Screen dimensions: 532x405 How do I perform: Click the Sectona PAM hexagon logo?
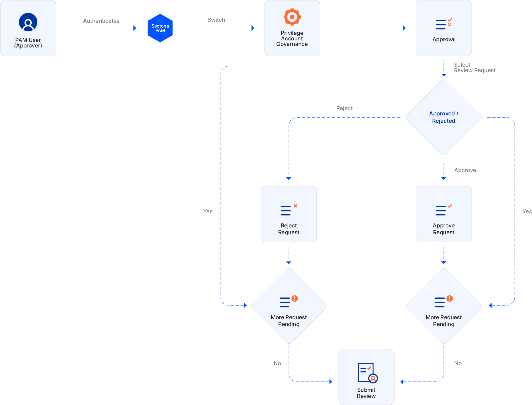point(160,28)
